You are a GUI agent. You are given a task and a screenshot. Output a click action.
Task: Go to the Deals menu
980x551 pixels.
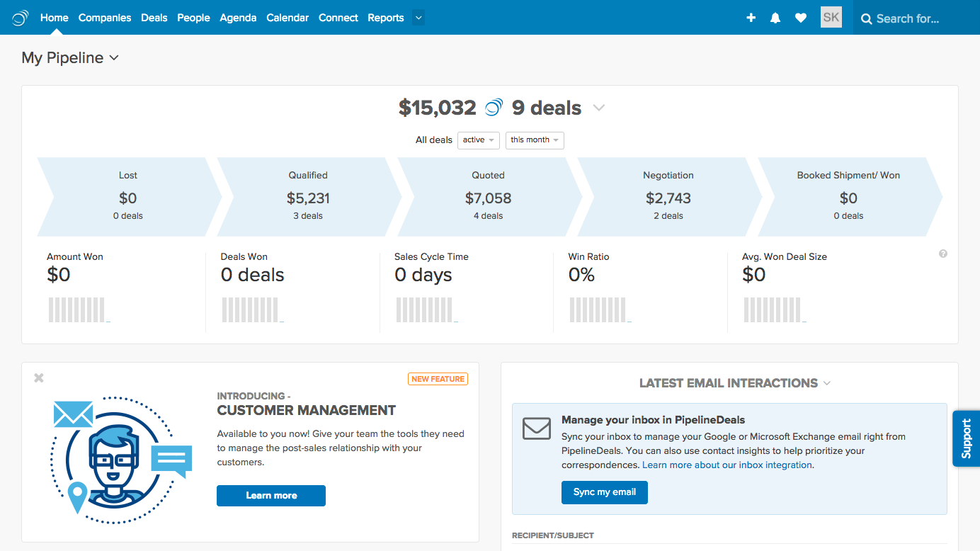tap(154, 18)
